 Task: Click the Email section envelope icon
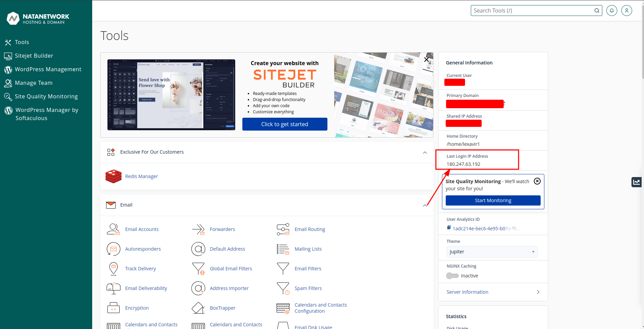click(x=111, y=205)
